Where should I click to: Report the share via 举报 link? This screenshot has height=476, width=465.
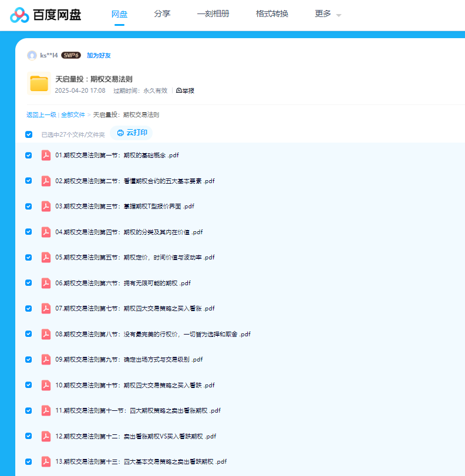tap(185, 91)
